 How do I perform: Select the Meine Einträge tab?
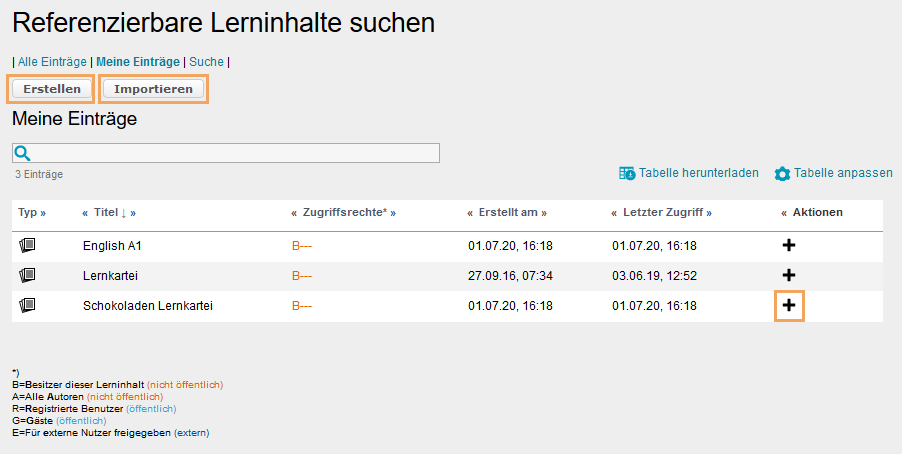point(138,62)
